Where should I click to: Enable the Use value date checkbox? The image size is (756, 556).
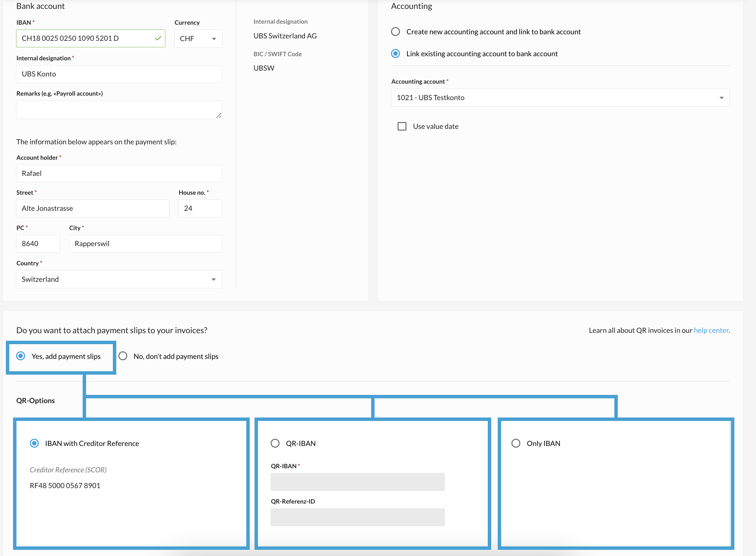pyautogui.click(x=402, y=126)
